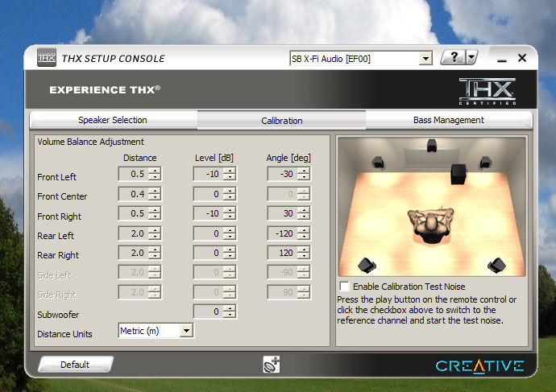Adjust the Rear Left Distance stepper

(x=155, y=233)
